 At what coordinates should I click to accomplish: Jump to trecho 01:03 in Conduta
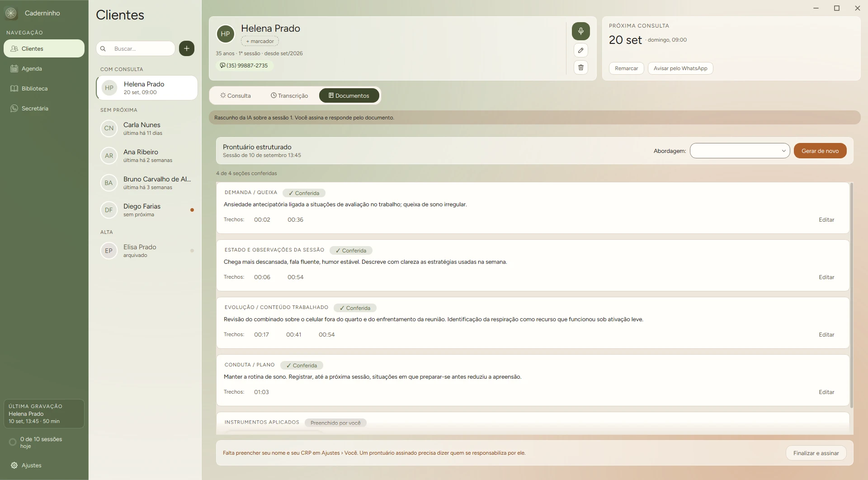point(261,392)
